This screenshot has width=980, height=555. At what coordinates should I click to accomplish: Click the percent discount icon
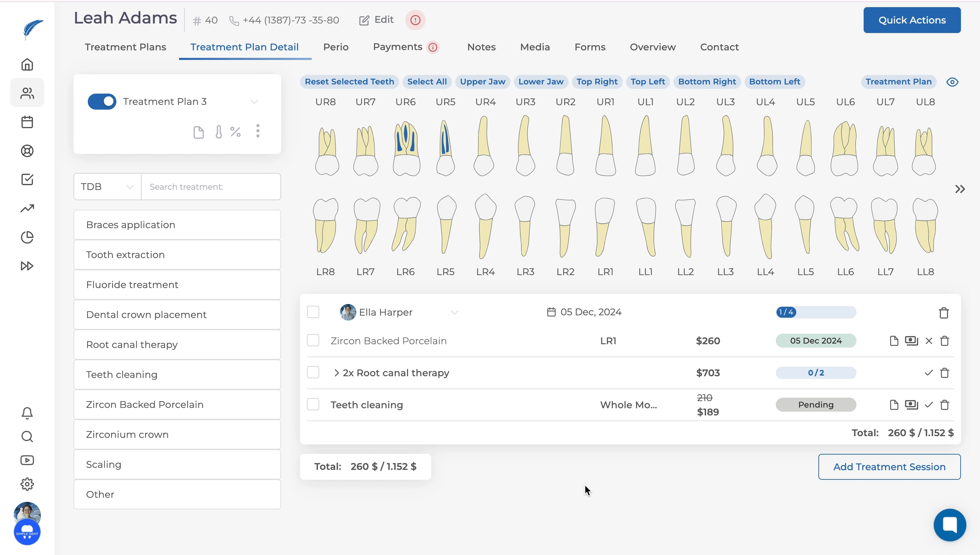[235, 132]
